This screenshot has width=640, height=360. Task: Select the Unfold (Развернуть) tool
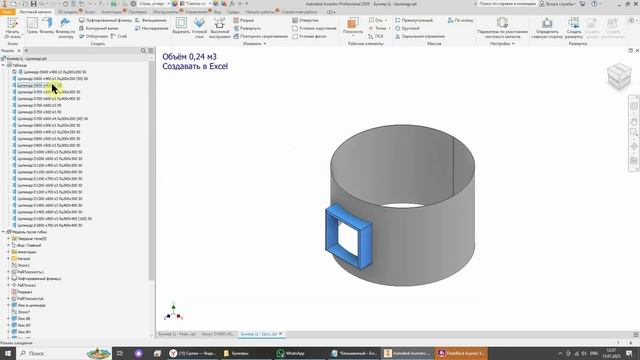click(247, 28)
